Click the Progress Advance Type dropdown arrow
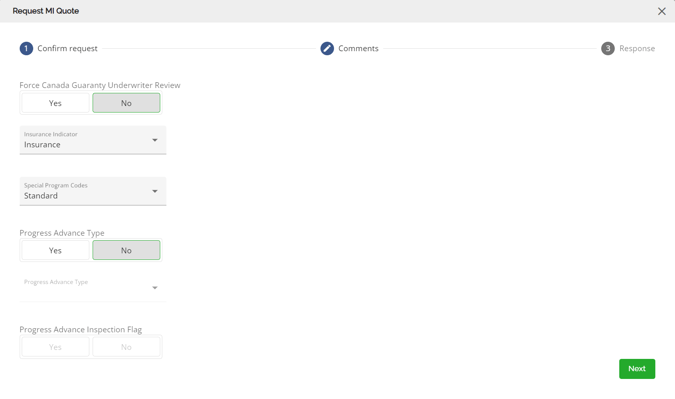Image resolution: width=675 pixels, height=399 pixels. coord(155,288)
